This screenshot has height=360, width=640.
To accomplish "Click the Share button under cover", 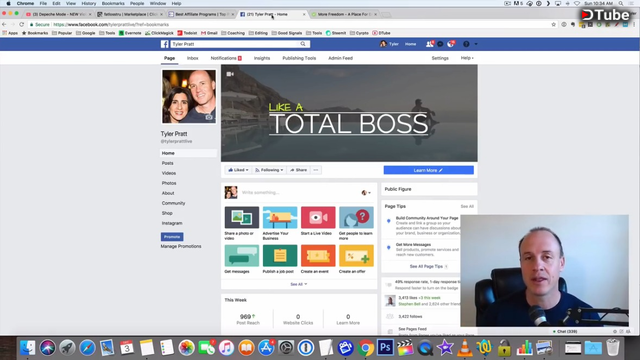I will coord(298,170).
